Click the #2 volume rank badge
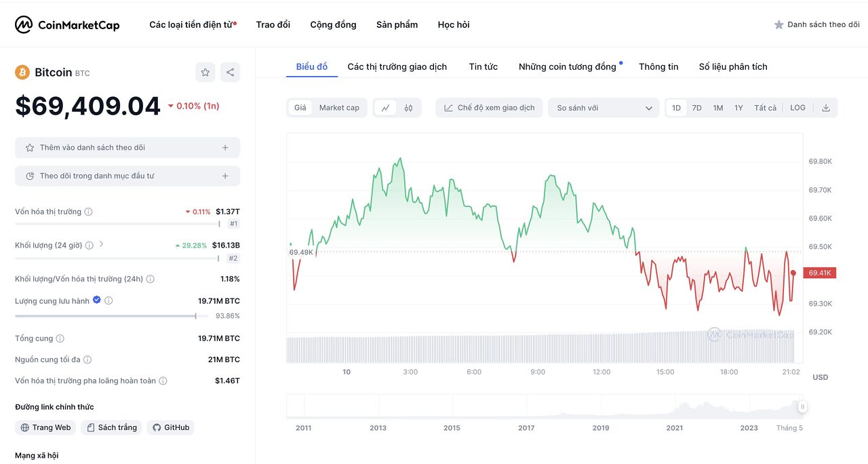Viewport: 868px width, 464px height. (x=233, y=258)
